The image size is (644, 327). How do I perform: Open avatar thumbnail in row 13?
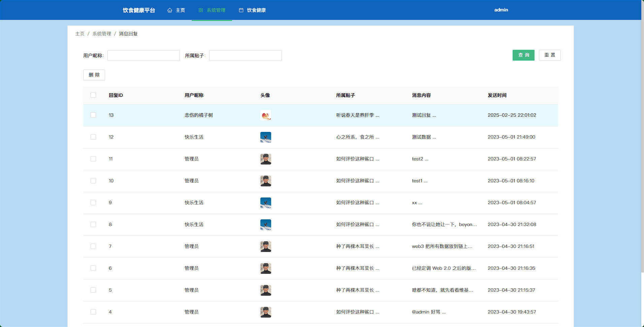(266, 115)
